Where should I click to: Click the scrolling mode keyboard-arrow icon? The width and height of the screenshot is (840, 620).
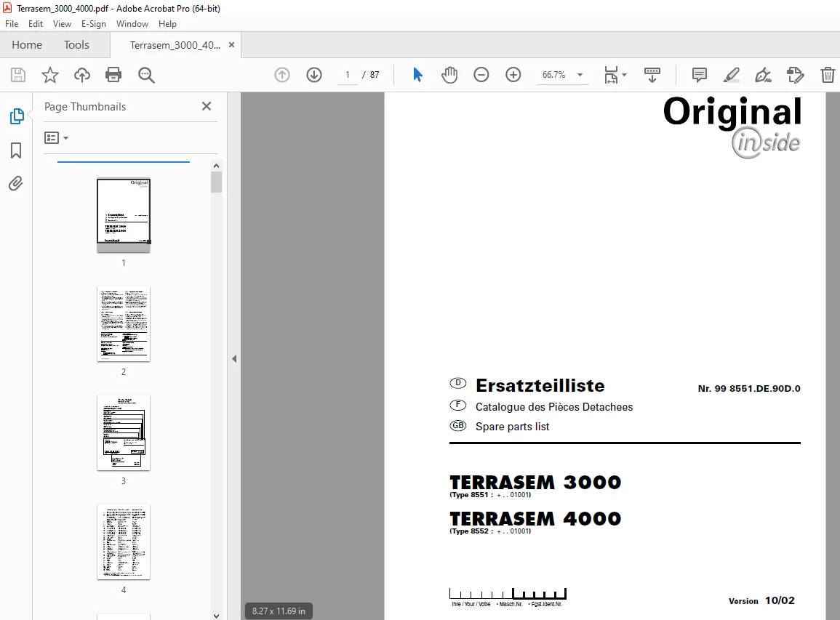click(x=652, y=75)
